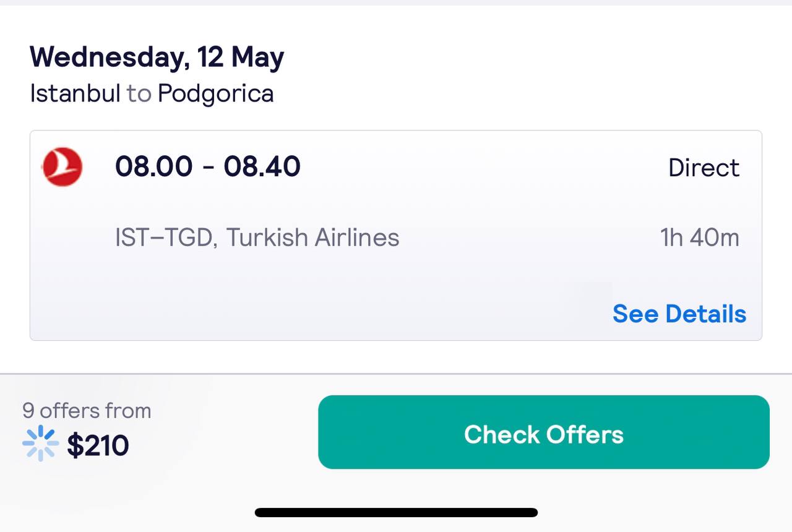The image size is (792, 532).
Task: Select the Turkish Airlines flight card
Action: 396,235
